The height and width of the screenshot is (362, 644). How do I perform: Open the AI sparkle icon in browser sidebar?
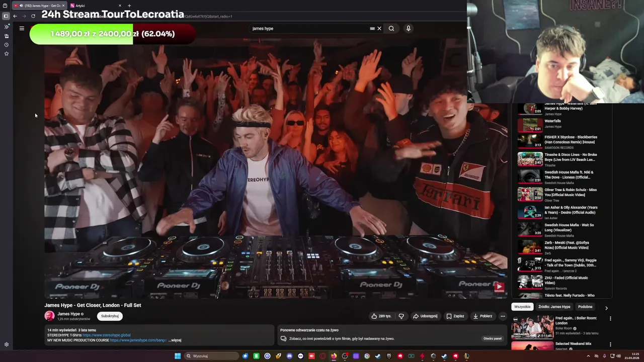point(6,27)
